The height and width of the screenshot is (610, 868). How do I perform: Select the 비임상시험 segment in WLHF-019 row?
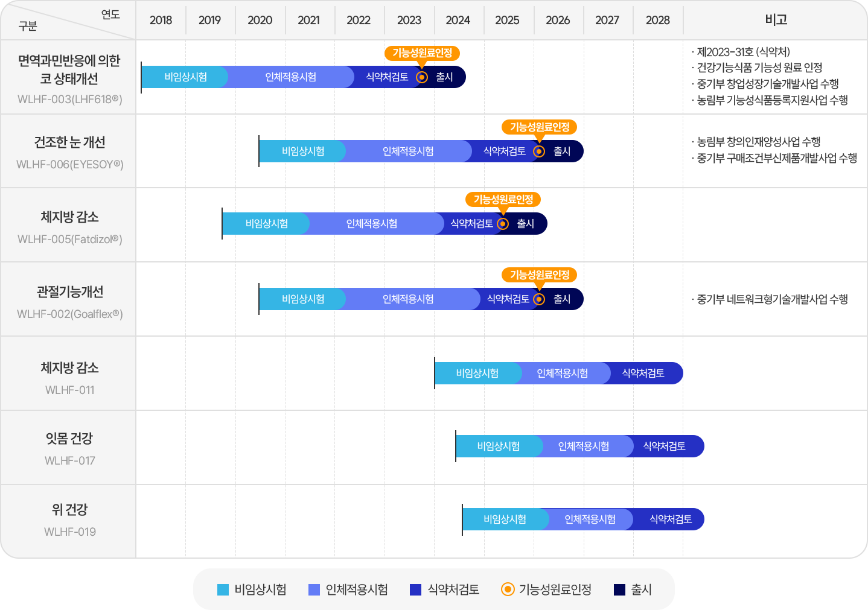pyautogui.click(x=505, y=519)
